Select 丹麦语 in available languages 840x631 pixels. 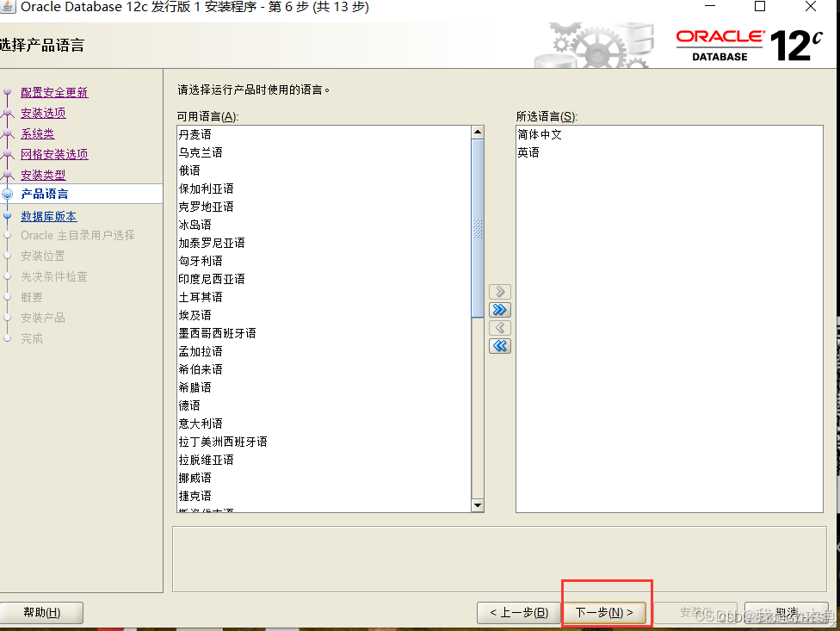pyautogui.click(x=324, y=134)
